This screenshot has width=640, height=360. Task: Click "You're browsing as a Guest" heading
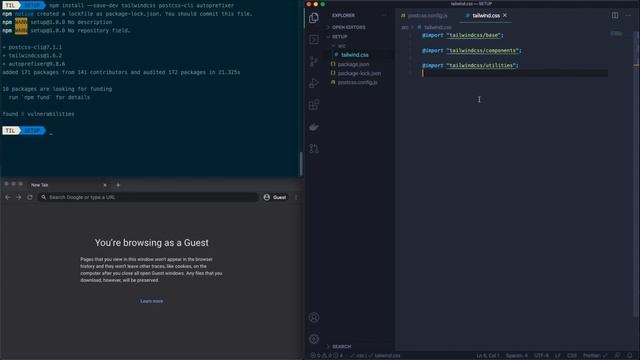pos(151,243)
